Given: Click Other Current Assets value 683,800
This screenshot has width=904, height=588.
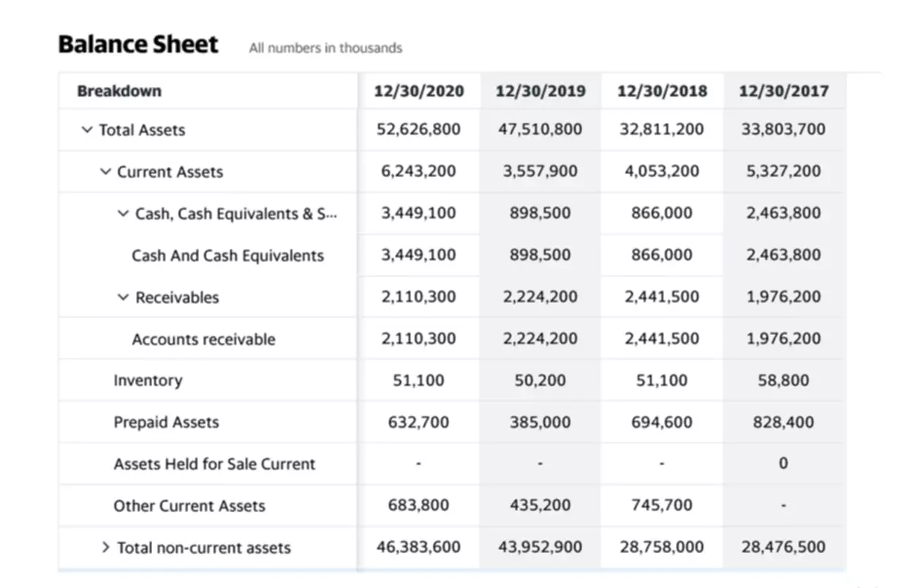Looking at the screenshot, I should tap(418, 505).
